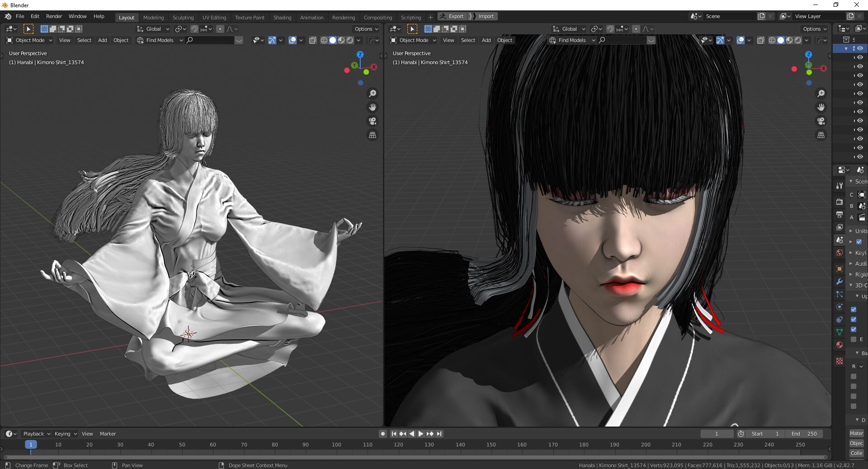Click the End frame 250 field
The image size is (868, 469).
click(x=804, y=434)
